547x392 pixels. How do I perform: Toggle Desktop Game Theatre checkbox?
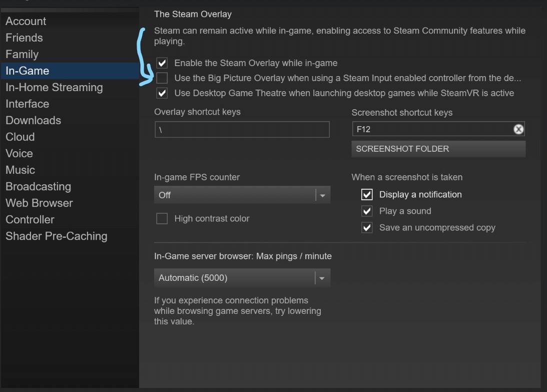pyautogui.click(x=162, y=93)
